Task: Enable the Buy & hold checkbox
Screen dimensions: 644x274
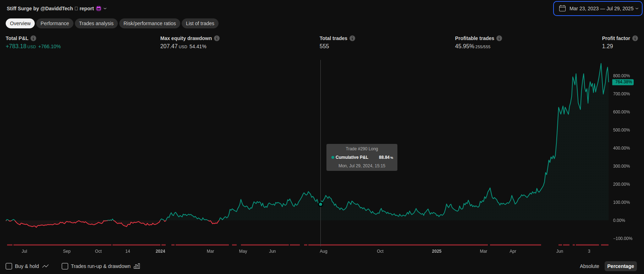Action: point(9,266)
